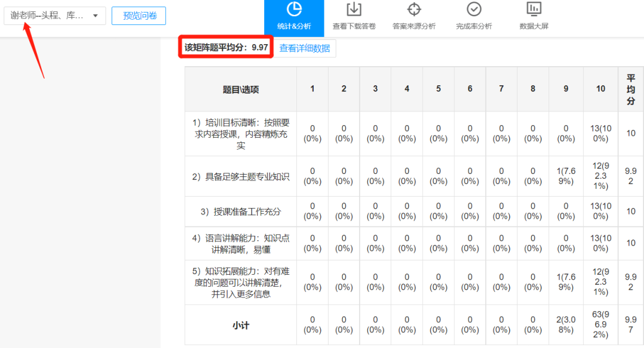
Task: Click the 完成率分析 checkmark icon
Action: [x=474, y=9]
